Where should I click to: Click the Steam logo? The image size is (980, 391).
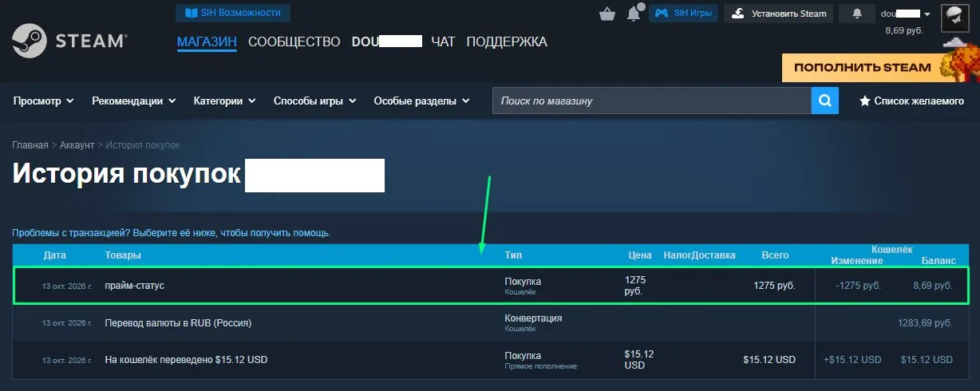69,41
